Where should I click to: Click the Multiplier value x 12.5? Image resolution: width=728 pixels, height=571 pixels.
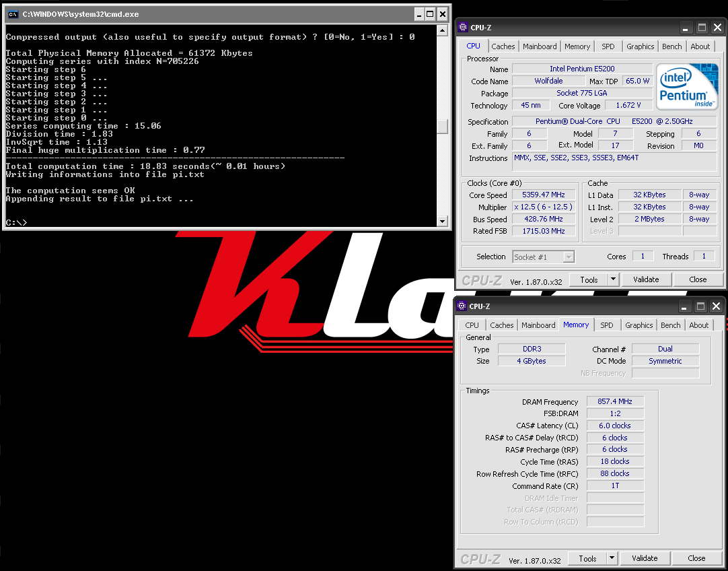pyautogui.click(x=544, y=207)
